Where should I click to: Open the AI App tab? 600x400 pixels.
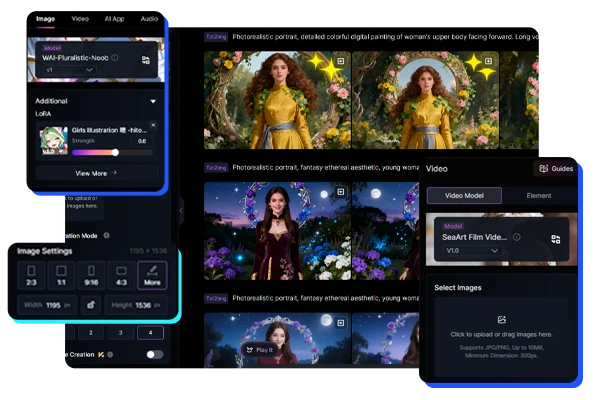click(x=114, y=19)
